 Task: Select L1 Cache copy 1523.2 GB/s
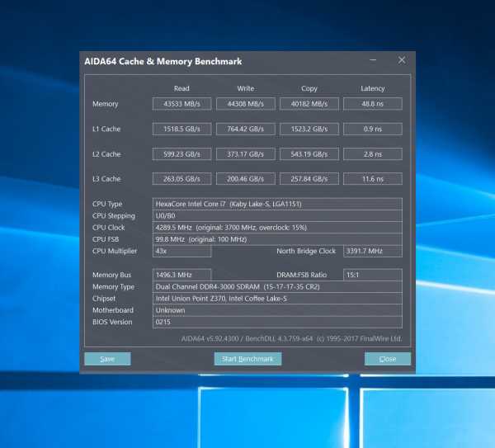309,129
